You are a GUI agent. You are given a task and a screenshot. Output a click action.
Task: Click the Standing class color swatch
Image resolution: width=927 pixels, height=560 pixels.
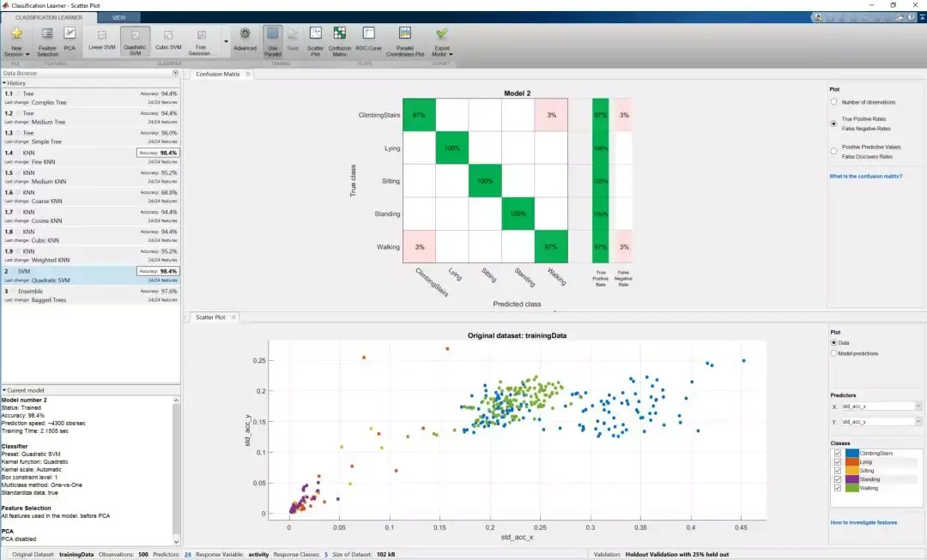(x=851, y=480)
